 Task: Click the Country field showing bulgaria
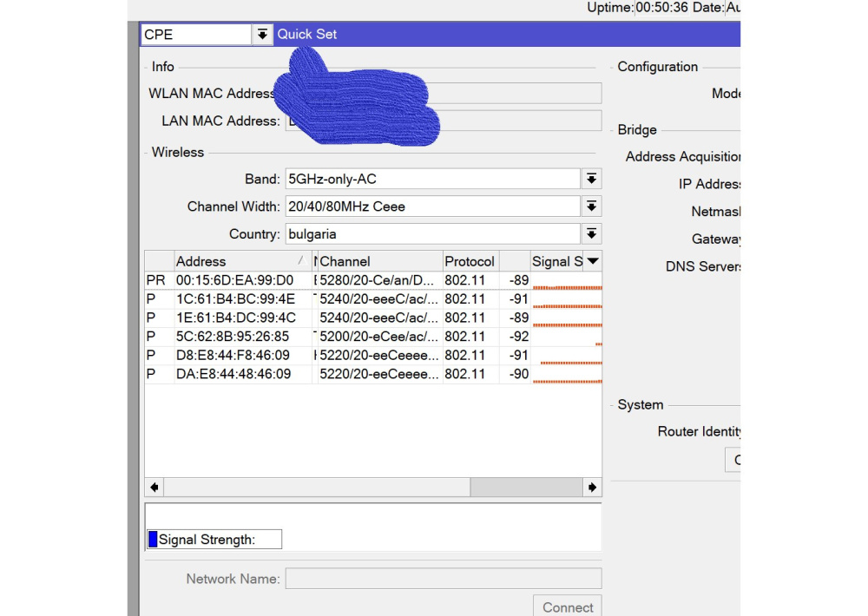(x=431, y=234)
